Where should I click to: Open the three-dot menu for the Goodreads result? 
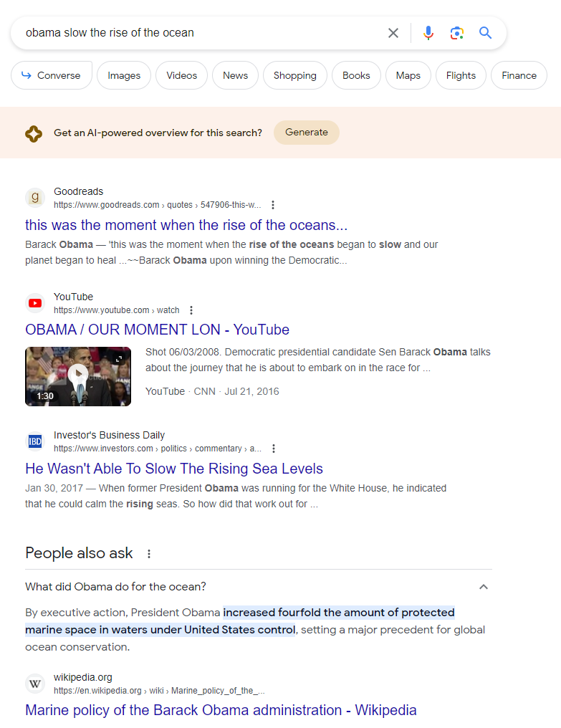[273, 205]
